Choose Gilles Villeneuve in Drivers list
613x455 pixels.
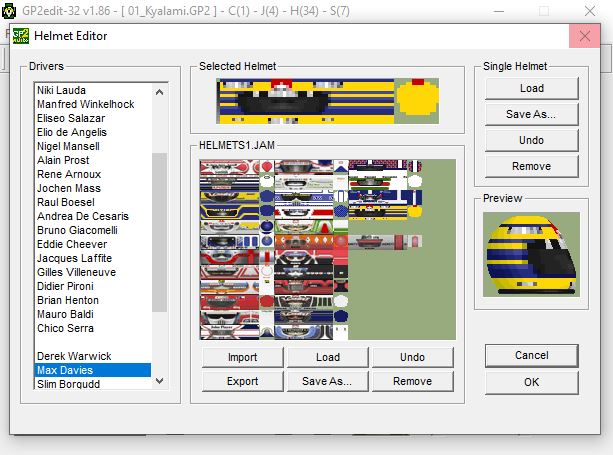79,272
